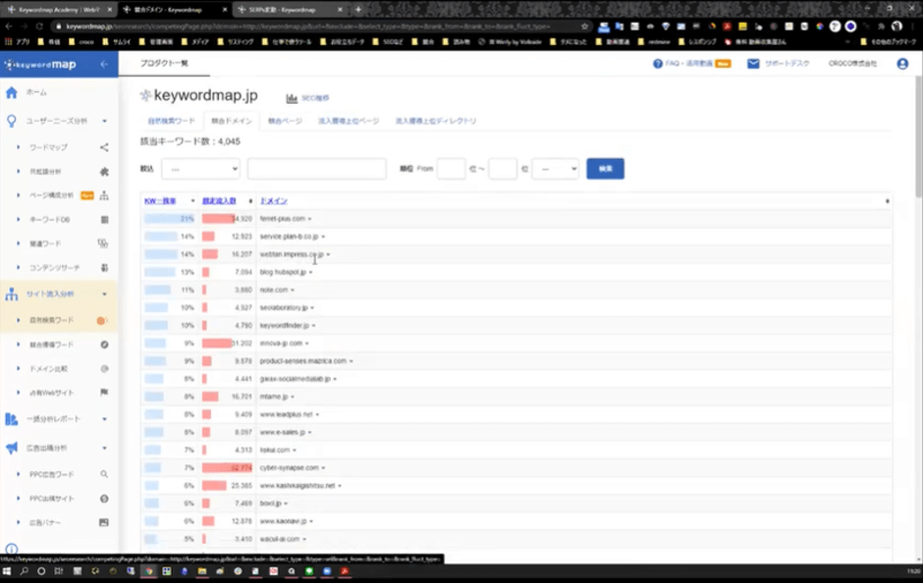The image size is (924, 584).
Task: Click the browser reload button
Action: click(39, 27)
